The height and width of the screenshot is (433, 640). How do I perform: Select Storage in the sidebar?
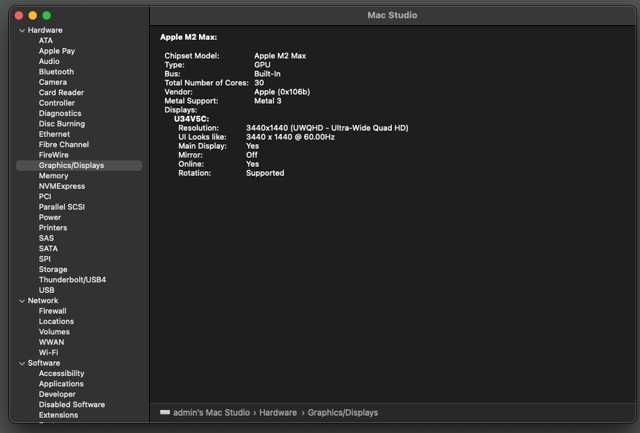click(x=53, y=269)
